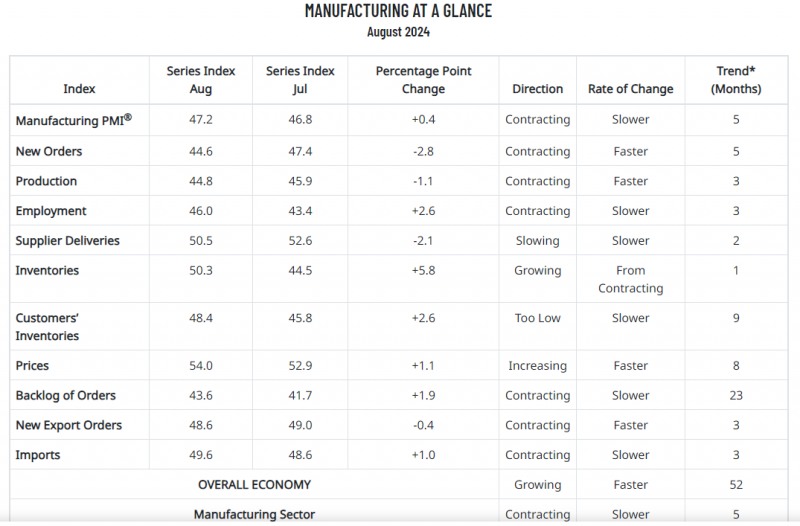The image size is (800, 526).
Task: Click the "From Contracting" cell for Inventories
Action: (x=630, y=280)
